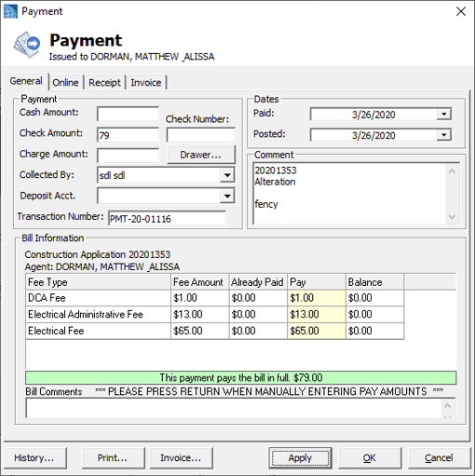The width and height of the screenshot is (475, 476).
Task: Click the Transaction Number field PMT-20-01116
Action: pyautogui.click(x=167, y=219)
